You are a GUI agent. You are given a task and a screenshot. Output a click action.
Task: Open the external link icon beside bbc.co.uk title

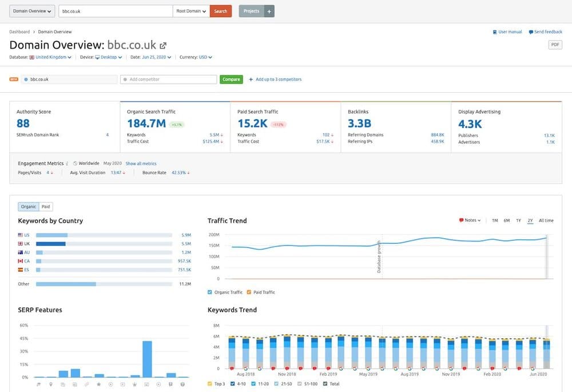point(163,46)
